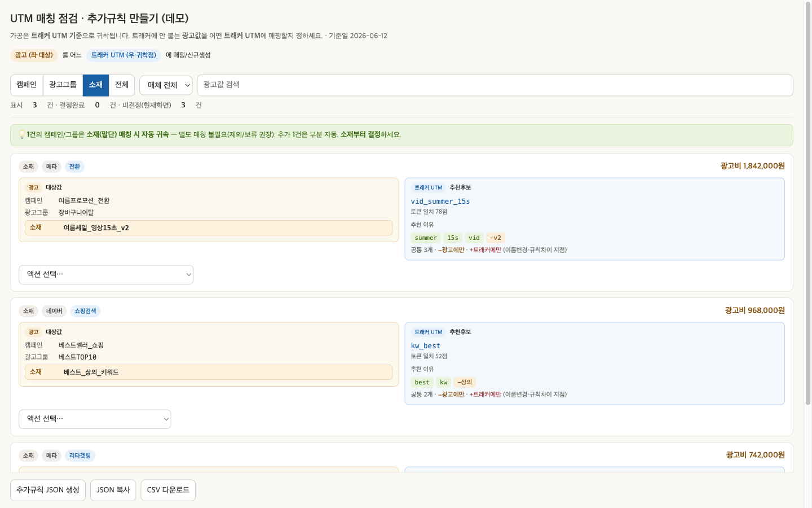Open 액션 선택 dropdown for 베스트_상의_키워드
812x508 pixels.
(95, 419)
